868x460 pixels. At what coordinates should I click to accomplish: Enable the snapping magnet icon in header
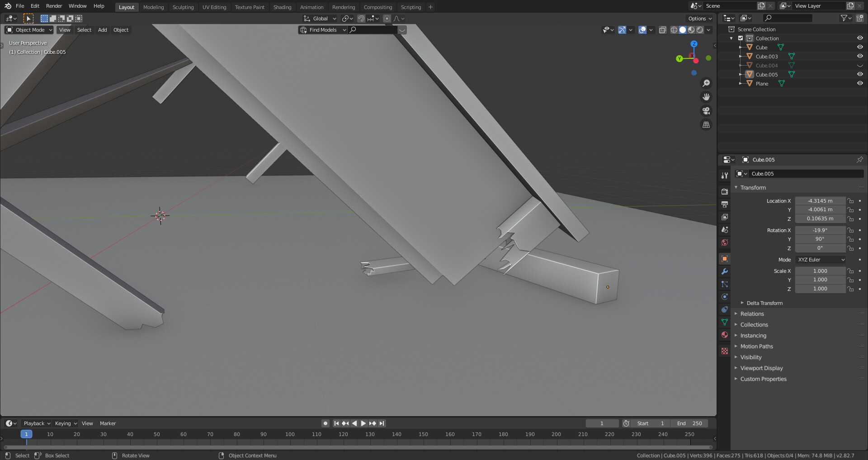(x=361, y=19)
